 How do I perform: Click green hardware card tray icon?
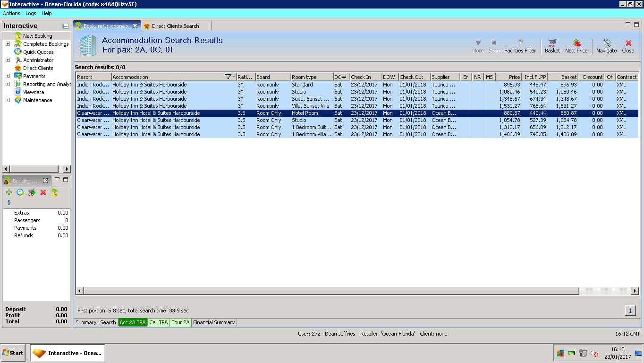pyautogui.click(x=572, y=353)
